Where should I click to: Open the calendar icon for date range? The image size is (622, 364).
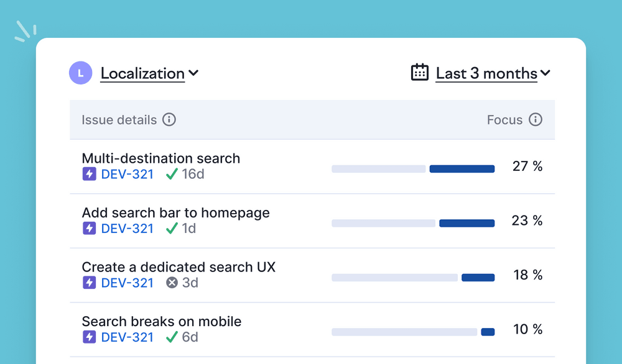420,73
